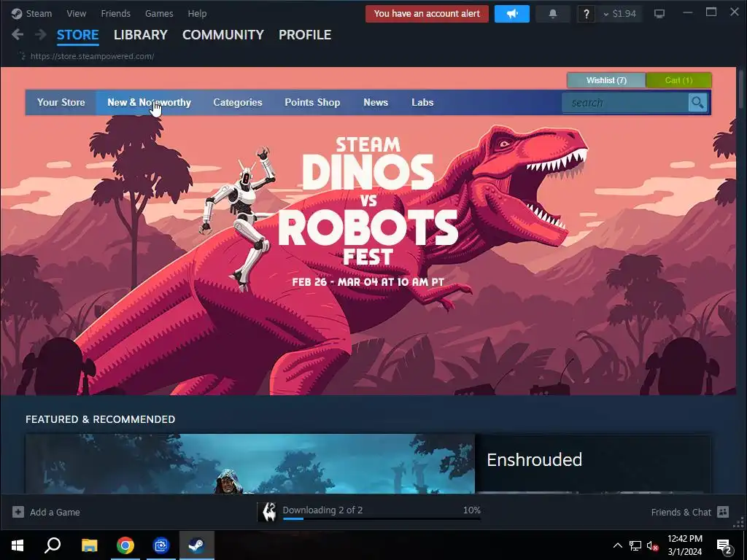747x560 pixels.
Task: Open the Labs store link
Action: point(422,102)
